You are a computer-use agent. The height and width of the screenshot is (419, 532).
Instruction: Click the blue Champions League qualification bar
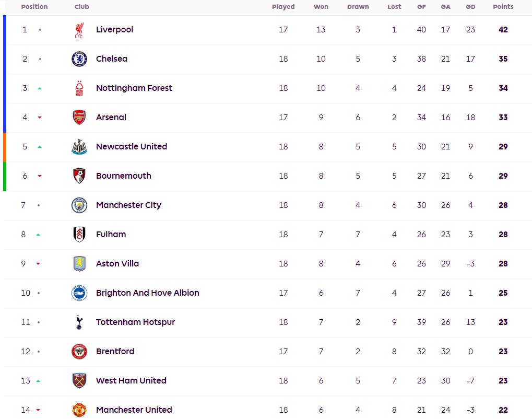point(5,74)
